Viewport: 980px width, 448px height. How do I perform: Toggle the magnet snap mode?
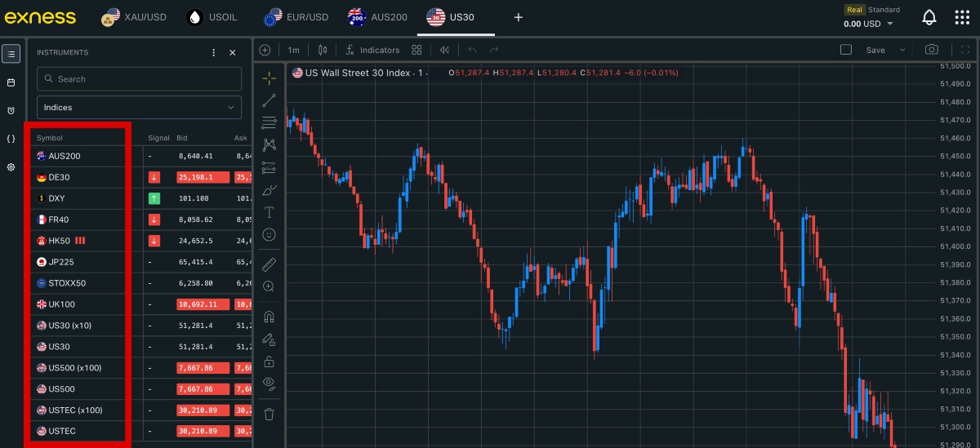269,317
